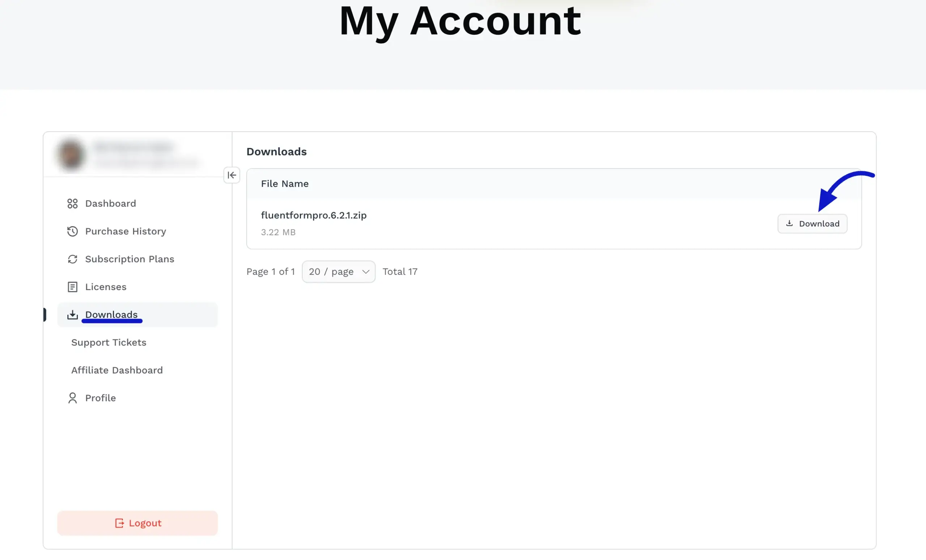The width and height of the screenshot is (926, 560).
Task: Select Purchase History in sidebar
Action: [126, 231]
